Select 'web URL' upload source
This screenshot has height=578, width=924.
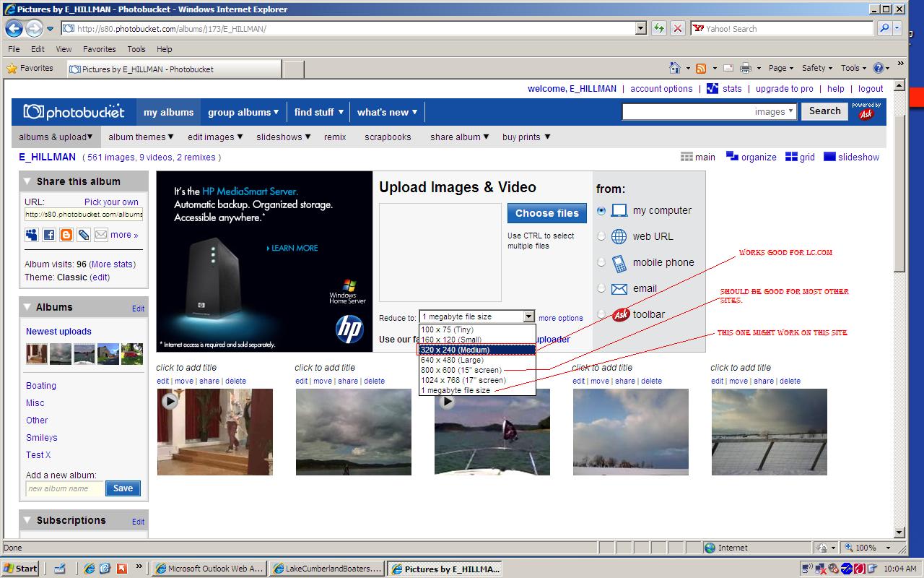601,236
